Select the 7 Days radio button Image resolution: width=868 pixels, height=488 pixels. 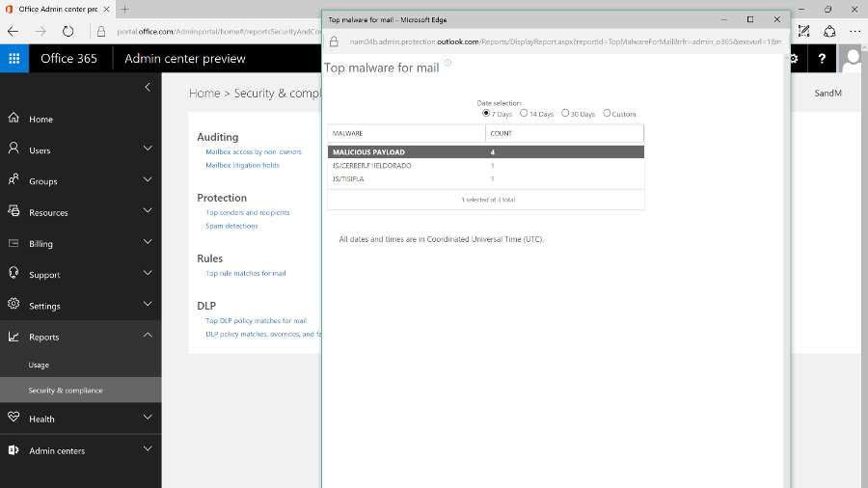coord(486,113)
